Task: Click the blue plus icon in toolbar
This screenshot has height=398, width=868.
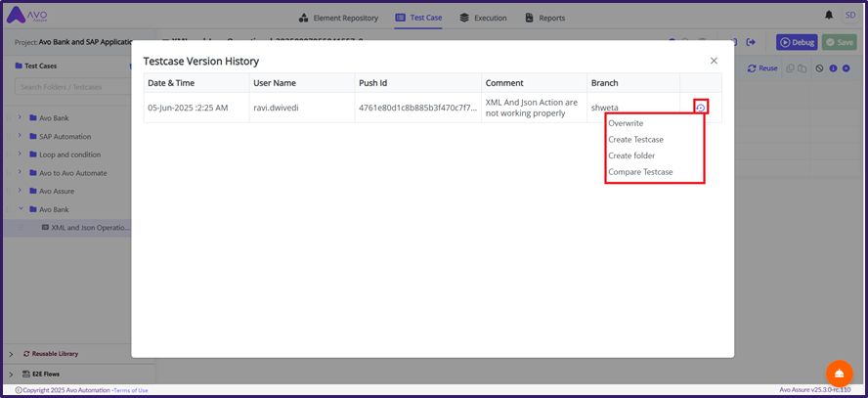Action: 846,68
